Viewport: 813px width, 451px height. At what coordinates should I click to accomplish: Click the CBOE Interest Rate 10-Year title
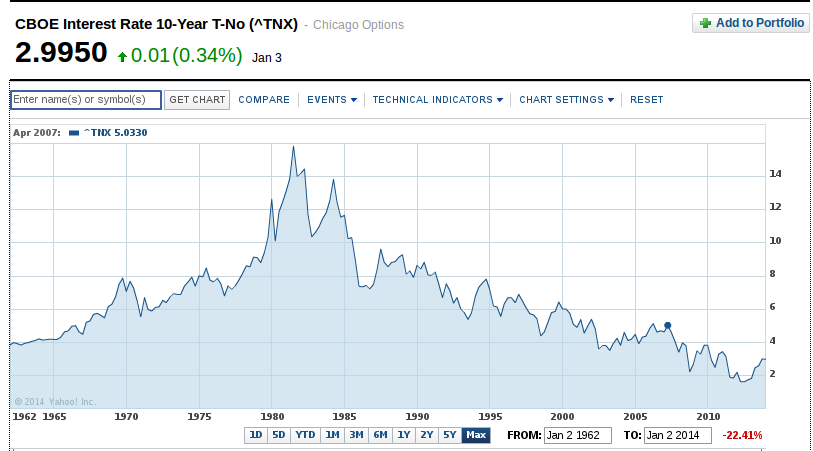coord(157,24)
